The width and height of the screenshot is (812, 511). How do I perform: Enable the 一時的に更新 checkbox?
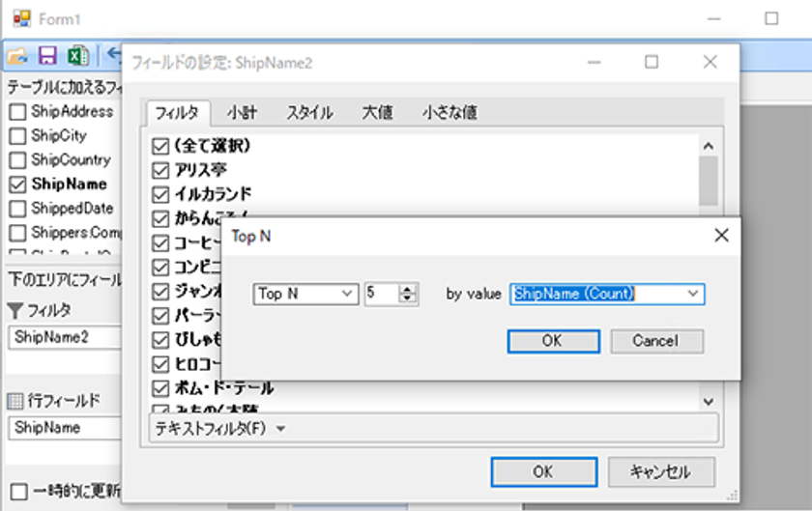[18, 492]
